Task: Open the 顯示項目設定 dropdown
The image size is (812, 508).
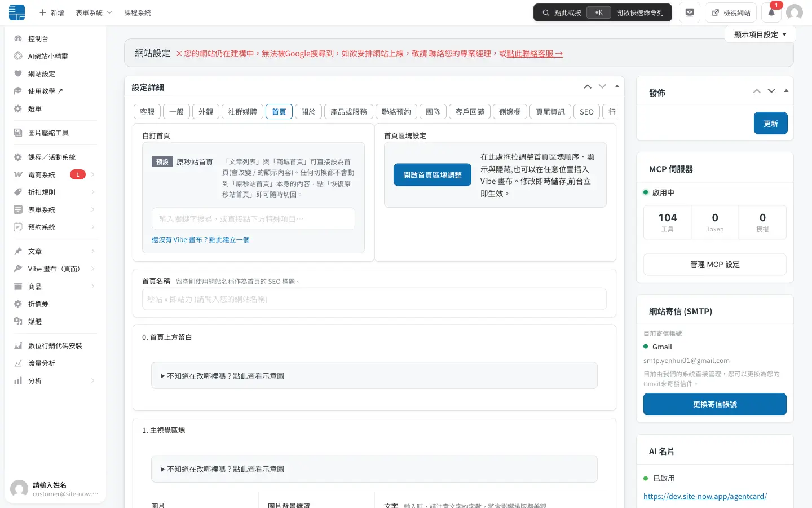Action: click(760, 34)
